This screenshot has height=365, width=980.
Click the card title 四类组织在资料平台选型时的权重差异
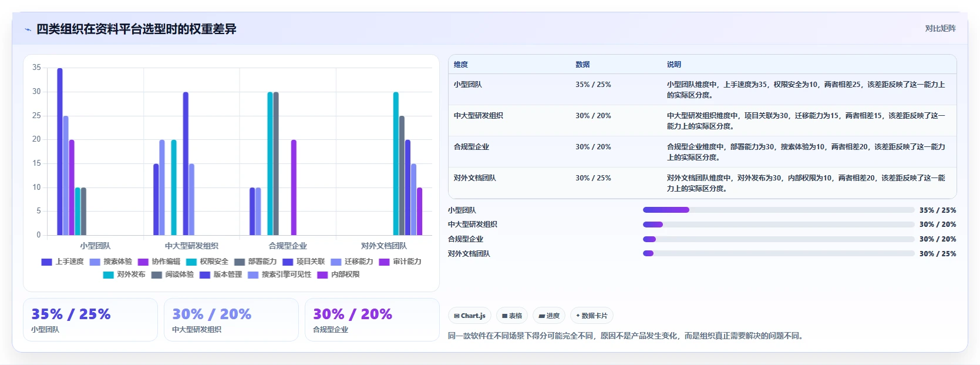click(x=136, y=29)
